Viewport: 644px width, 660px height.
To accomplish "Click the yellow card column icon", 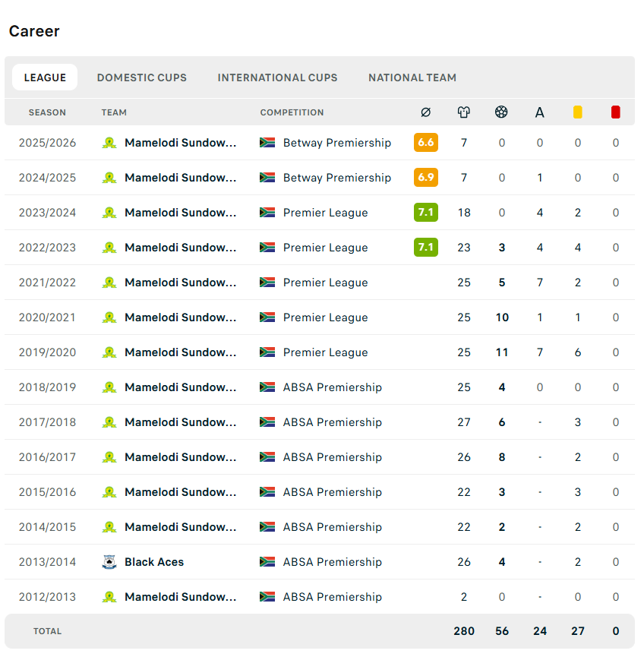I will pos(577,112).
